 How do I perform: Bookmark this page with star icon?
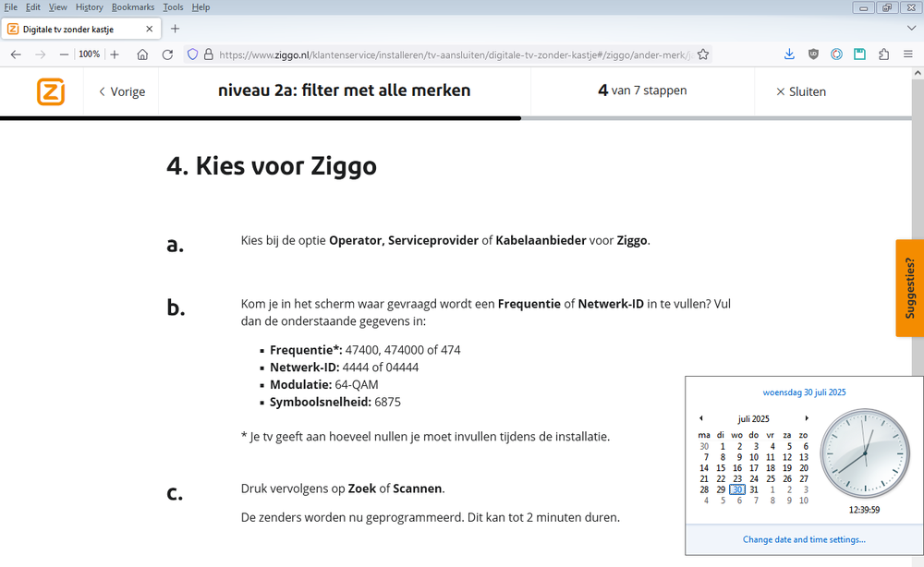703,54
